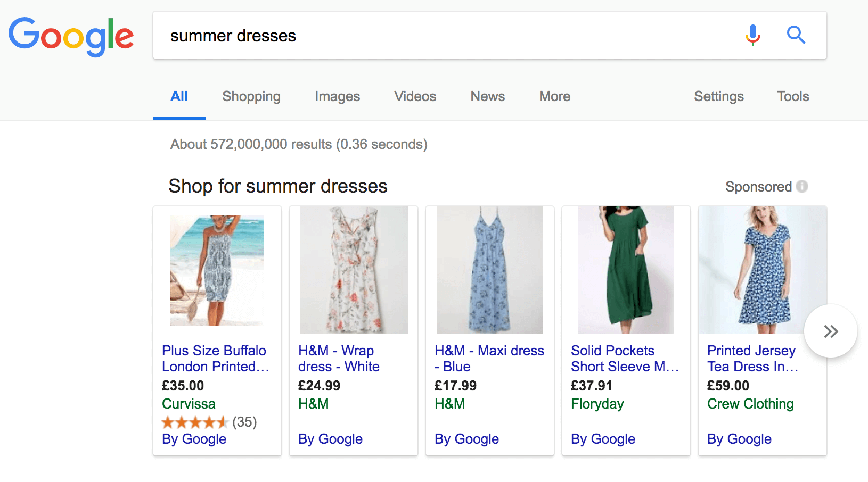Click the Google logo
Viewport: 868px width, 482px height.
[71, 36]
